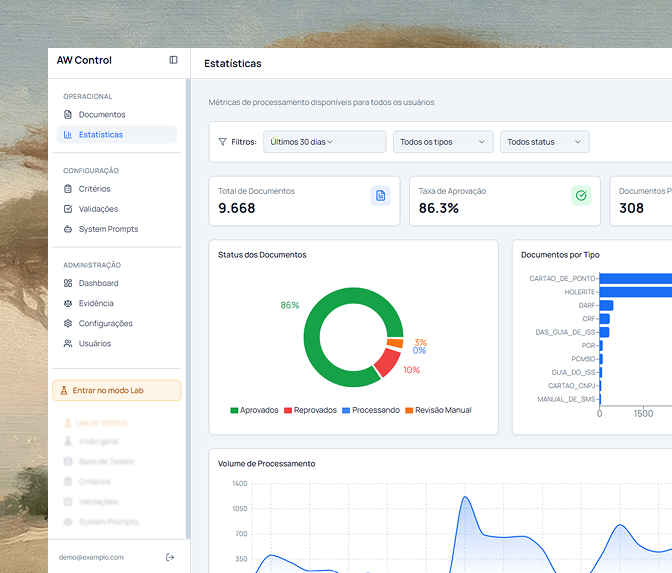
Task: Click the CARTAO_CNPJ chart label
Action: (x=572, y=386)
